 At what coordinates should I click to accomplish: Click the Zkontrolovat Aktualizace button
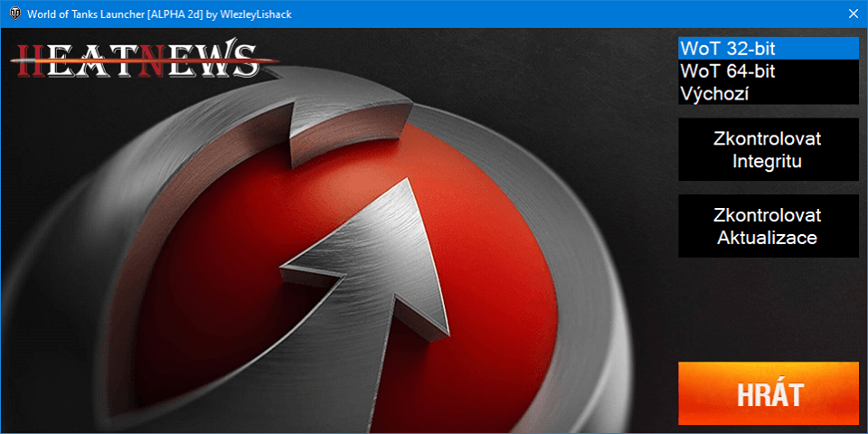pyautogui.click(x=769, y=226)
